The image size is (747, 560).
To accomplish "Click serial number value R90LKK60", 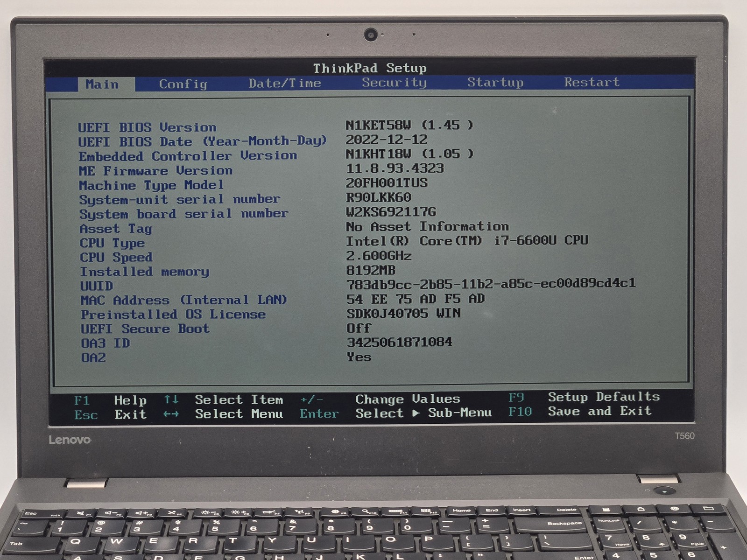I will pyautogui.click(x=379, y=197).
